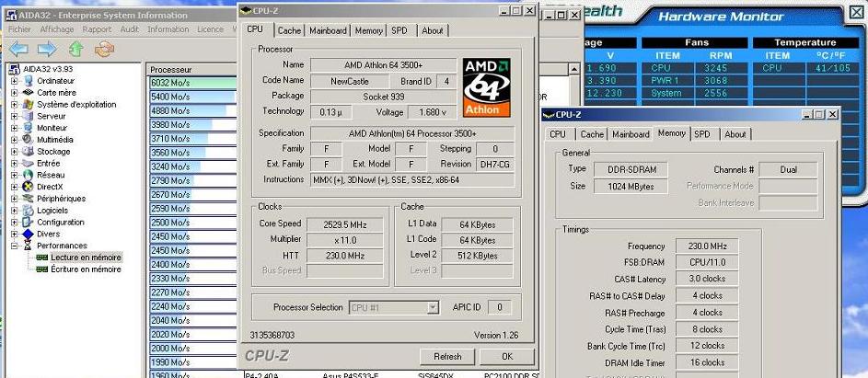
Task: Click the orange refresh icon in AIDA32 toolbar
Action: (x=106, y=49)
